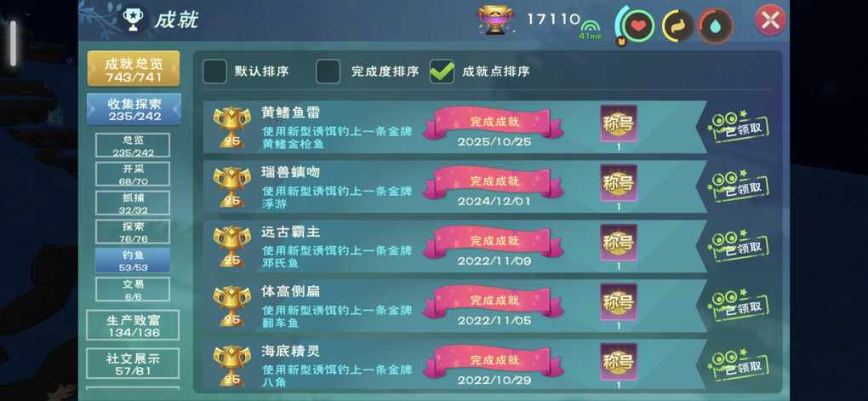Click the 完成成就 ribbon for 瑞兽鳙吻

click(x=494, y=181)
